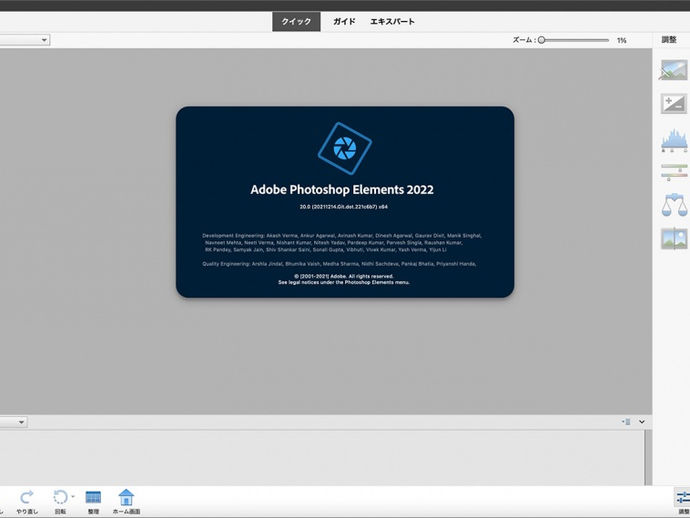Open the Sharpen adjustment icon
Image resolution: width=690 pixels, height=518 pixels.
click(674, 239)
